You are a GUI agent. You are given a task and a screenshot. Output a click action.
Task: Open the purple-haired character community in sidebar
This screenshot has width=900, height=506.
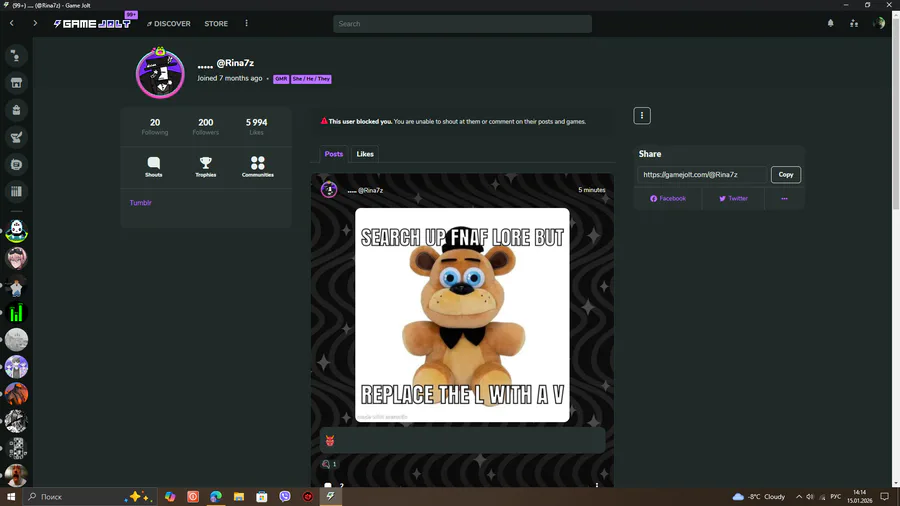pyautogui.click(x=16, y=367)
